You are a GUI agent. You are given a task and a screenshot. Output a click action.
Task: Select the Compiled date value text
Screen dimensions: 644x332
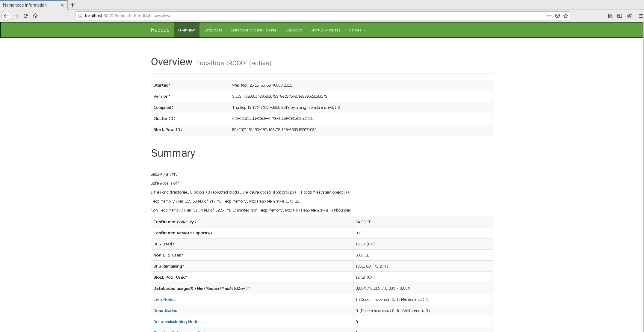click(x=286, y=107)
